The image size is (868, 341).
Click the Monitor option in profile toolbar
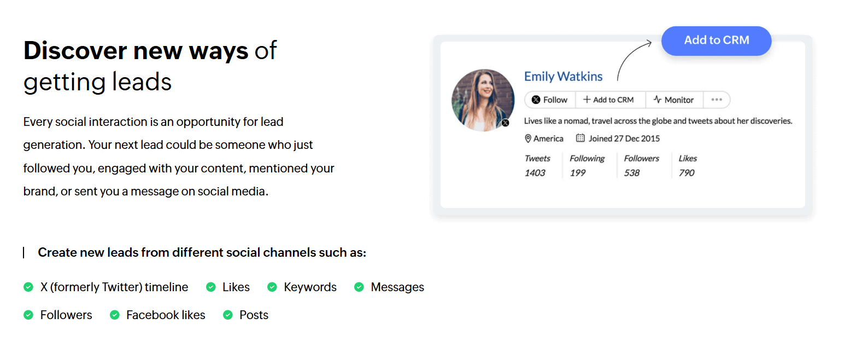[x=674, y=100]
